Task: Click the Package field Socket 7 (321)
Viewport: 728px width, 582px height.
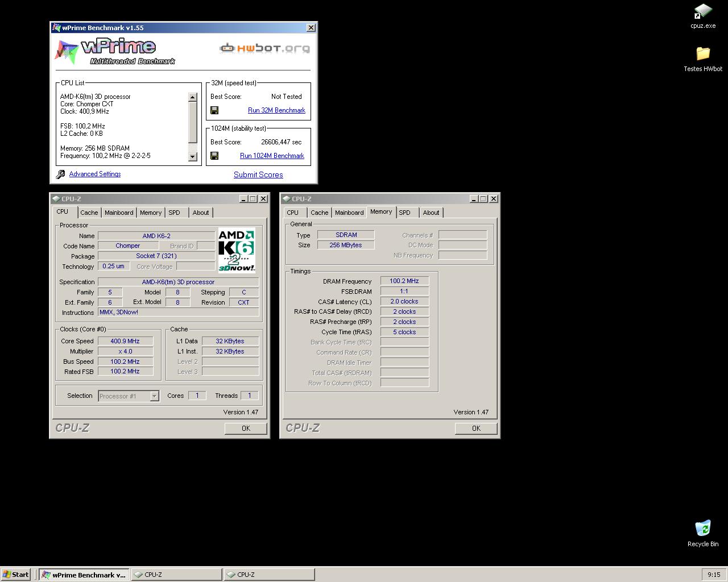Action: (x=156, y=256)
